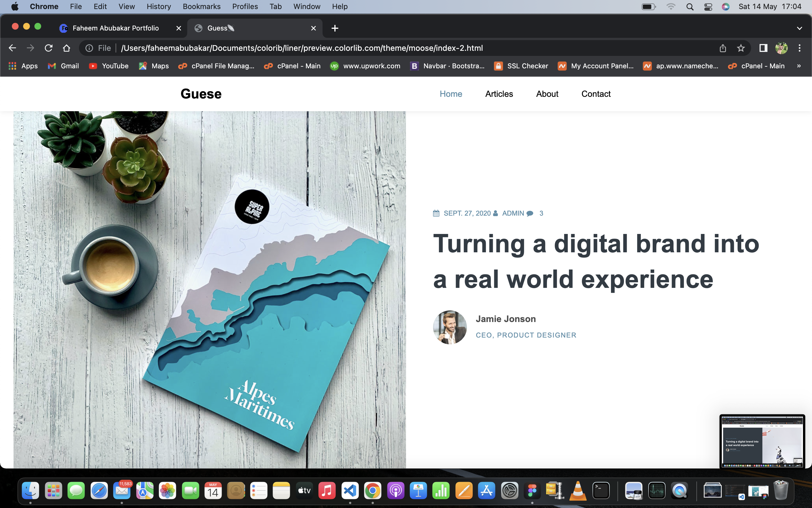
Task: Open My Account Panel bookmark
Action: [x=596, y=66]
